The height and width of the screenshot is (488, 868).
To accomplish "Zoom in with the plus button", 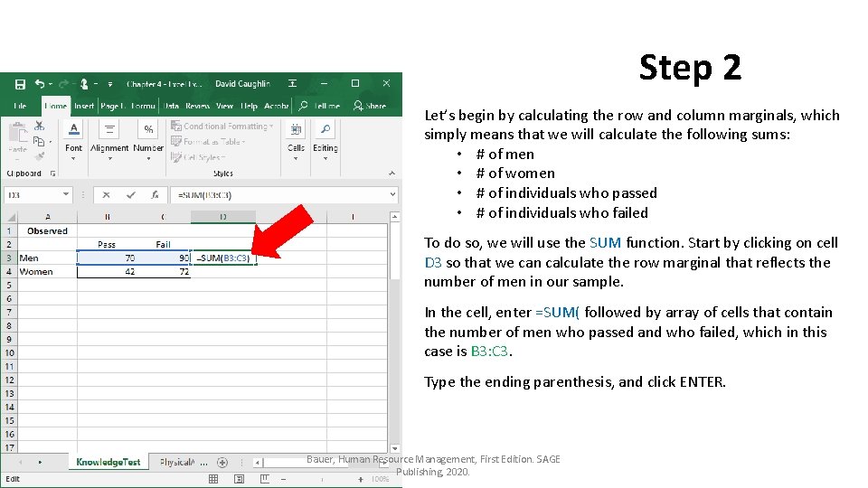I will (x=361, y=479).
